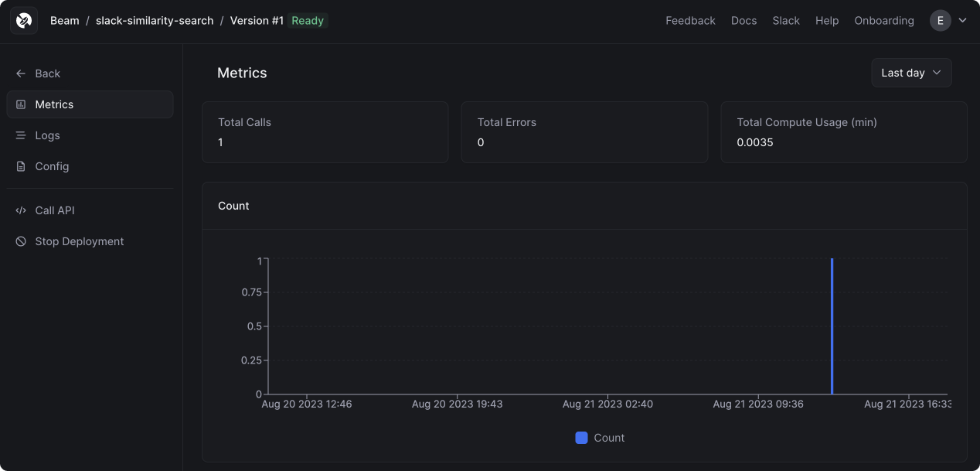Image resolution: width=980 pixels, height=471 pixels.
Task: Click the Stop Deployment circle icon
Action: coord(21,241)
